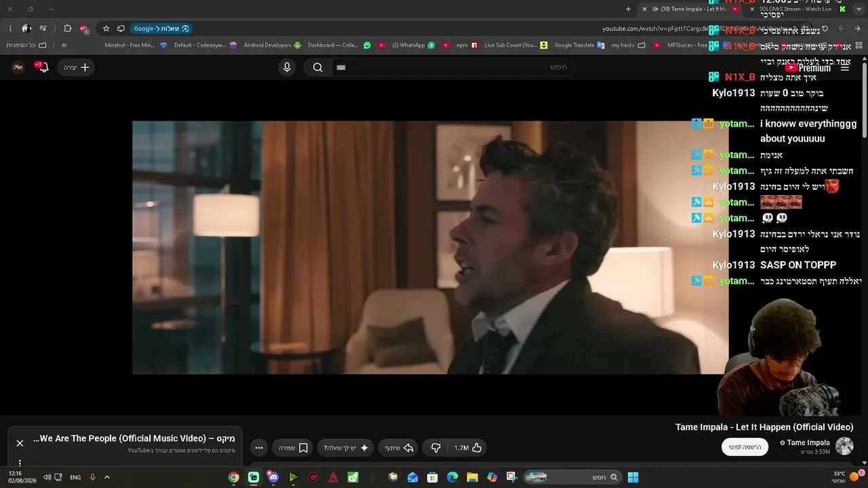868x488 pixels.
Task: Bookmark this page with the star
Action: click(106, 28)
